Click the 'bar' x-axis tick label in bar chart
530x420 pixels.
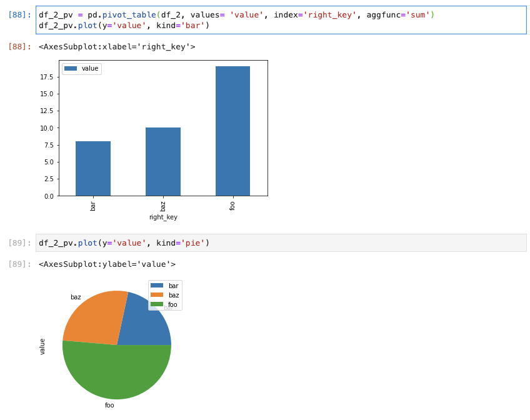tap(92, 206)
